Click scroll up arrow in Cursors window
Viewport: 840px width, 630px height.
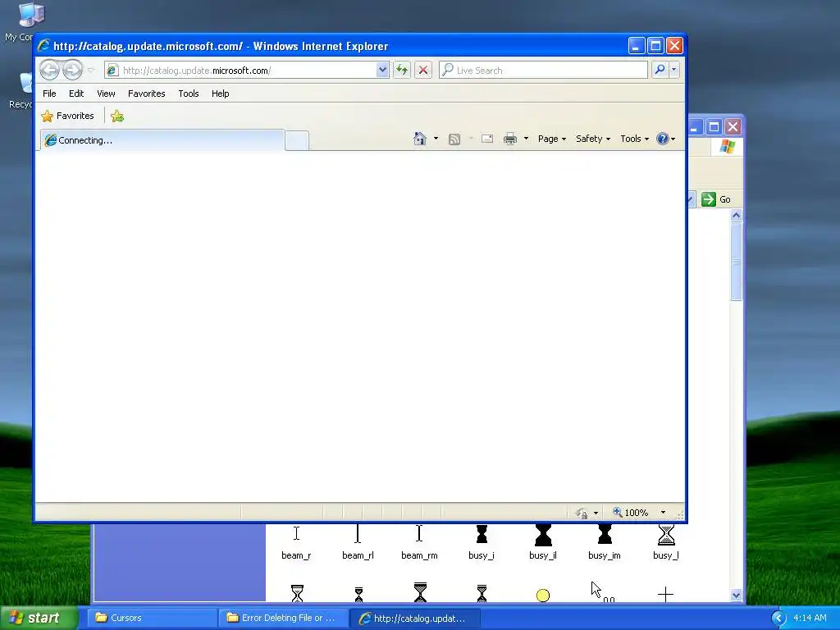736,216
